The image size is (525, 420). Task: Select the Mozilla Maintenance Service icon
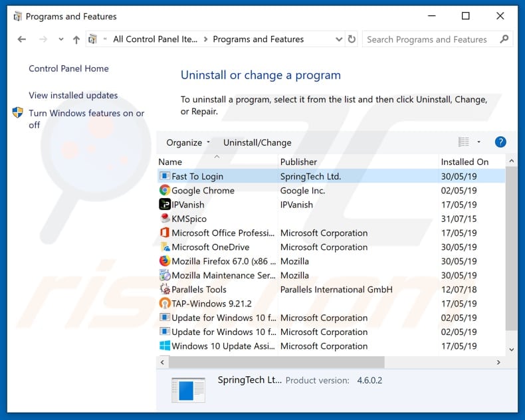(165, 275)
